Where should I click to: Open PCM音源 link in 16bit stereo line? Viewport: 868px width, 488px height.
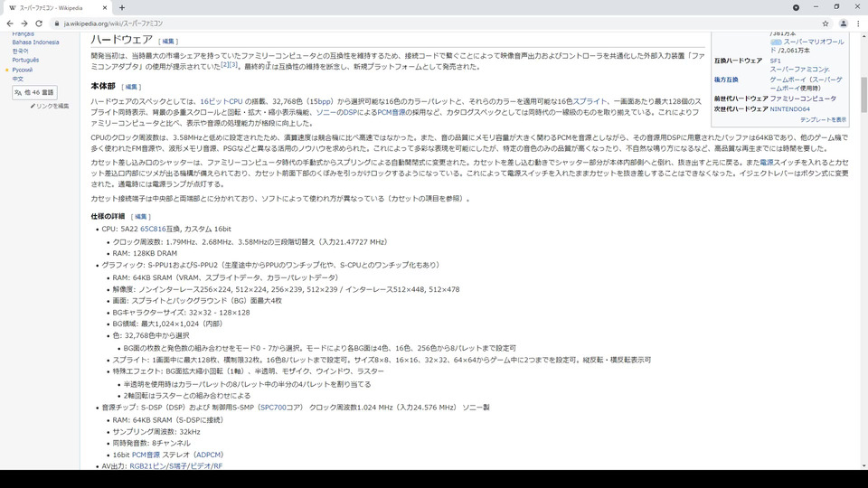pos(146,455)
